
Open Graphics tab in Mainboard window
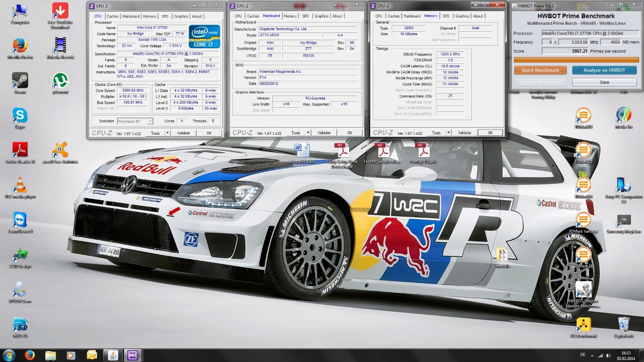(x=321, y=16)
